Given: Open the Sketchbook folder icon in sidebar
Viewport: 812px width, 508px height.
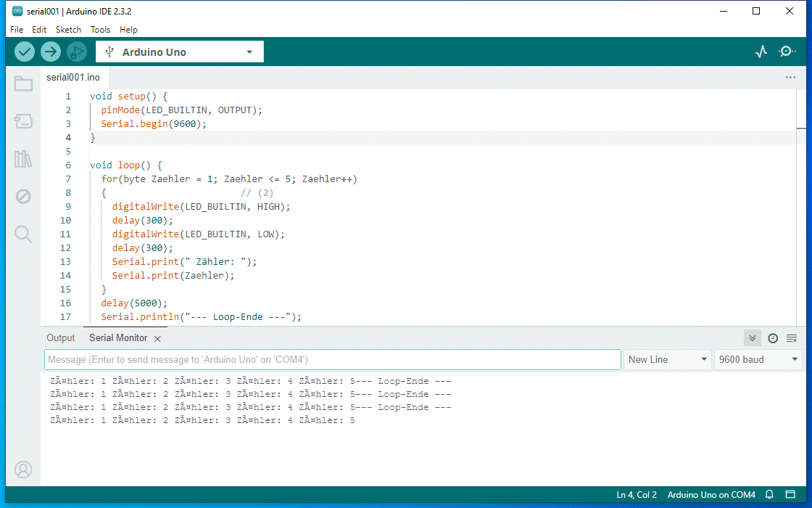Looking at the screenshot, I should pyautogui.click(x=23, y=83).
